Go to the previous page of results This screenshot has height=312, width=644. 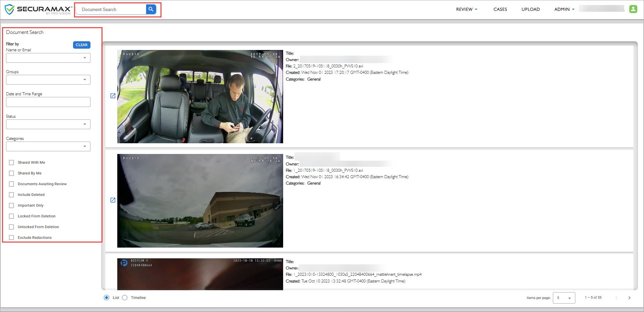(616, 298)
